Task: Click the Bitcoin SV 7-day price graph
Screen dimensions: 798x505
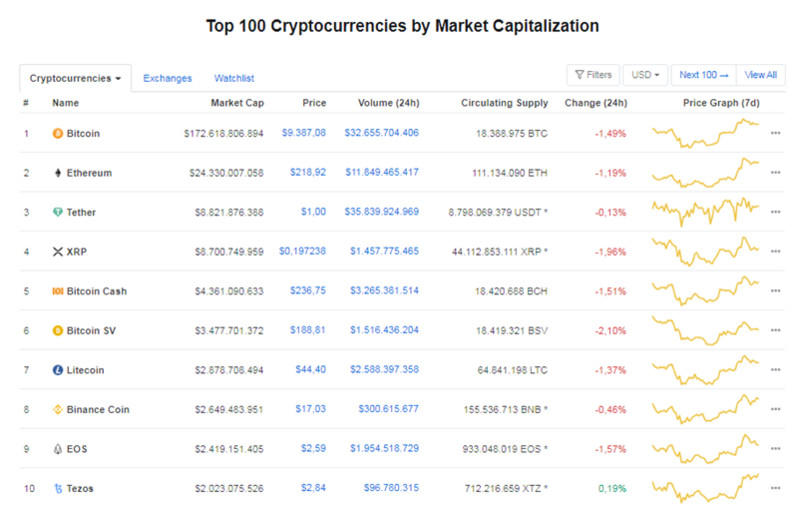Action: pyautogui.click(x=705, y=330)
